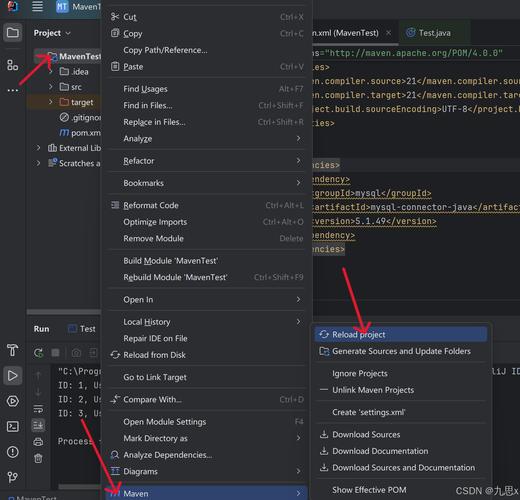Viewport: 520px width, 500px height.
Task: Choose Paste from context menu
Action: 207,67
